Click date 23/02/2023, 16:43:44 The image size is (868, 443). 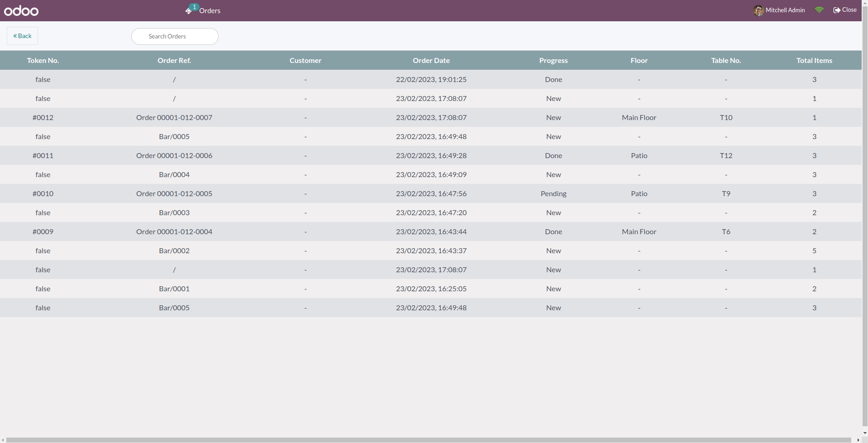[x=431, y=231]
